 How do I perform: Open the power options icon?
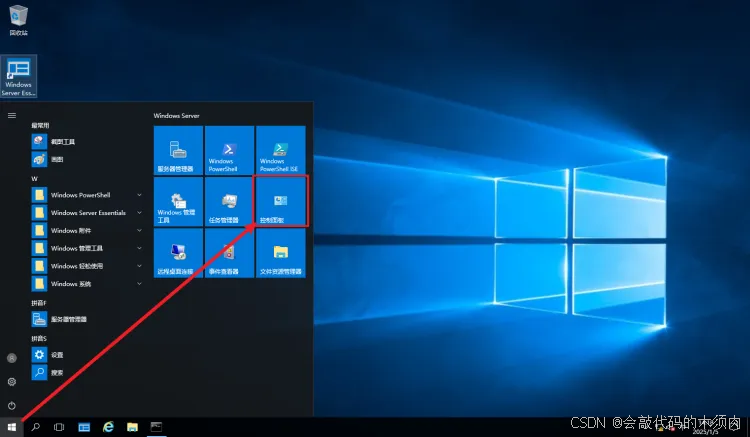point(12,405)
